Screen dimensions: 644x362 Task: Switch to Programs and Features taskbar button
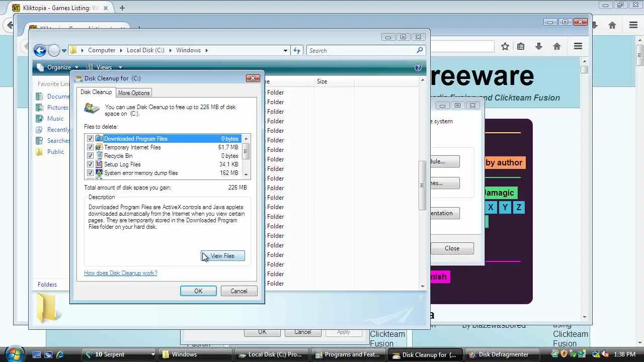[348, 354]
